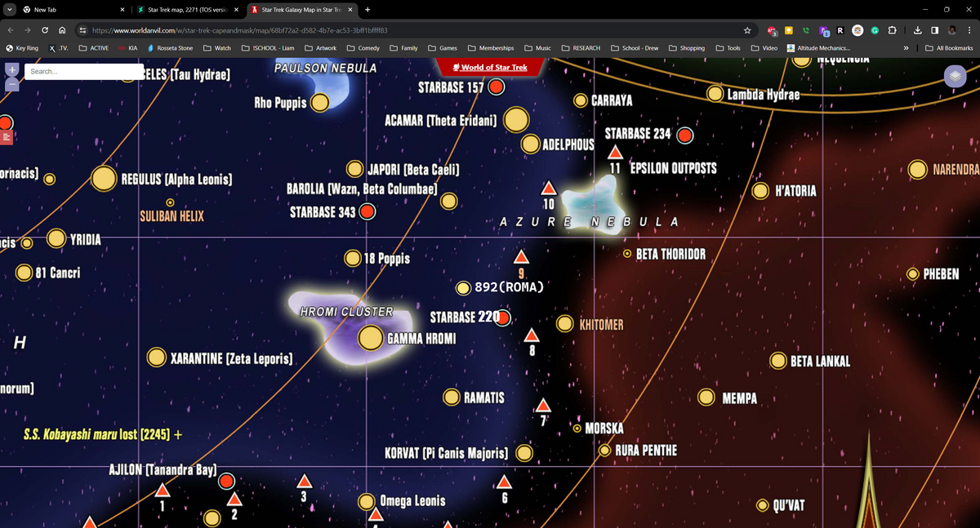
Task: Close the New Tab tab
Action: tap(122, 10)
